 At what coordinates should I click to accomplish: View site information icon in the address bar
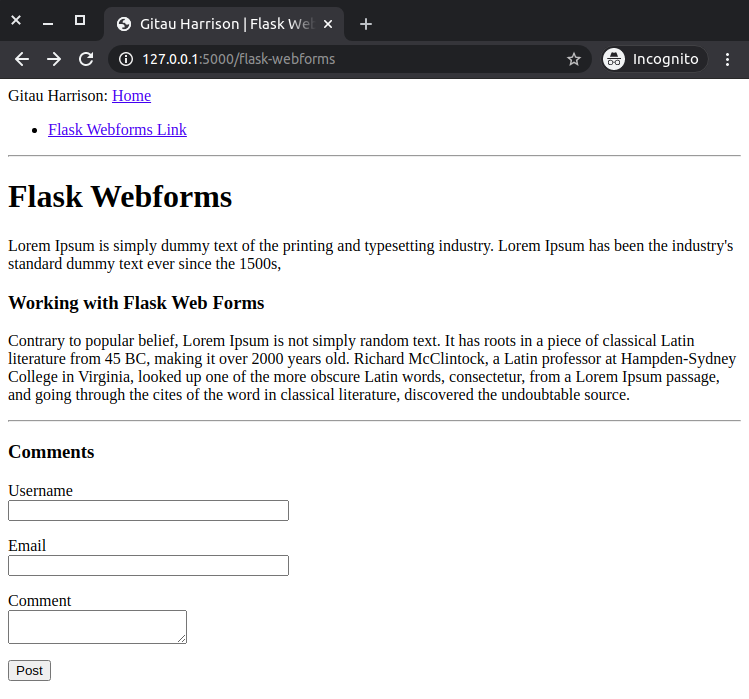126,59
